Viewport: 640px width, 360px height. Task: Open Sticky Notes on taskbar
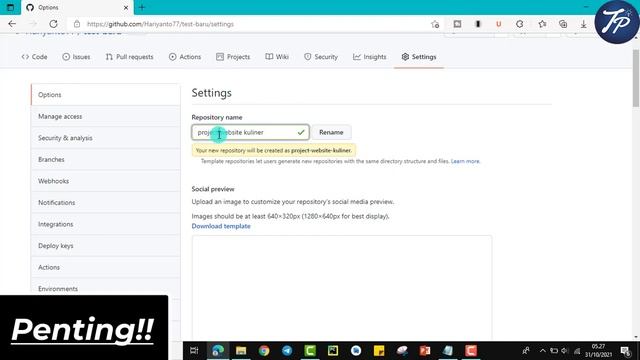pyautogui.click(x=379, y=351)
